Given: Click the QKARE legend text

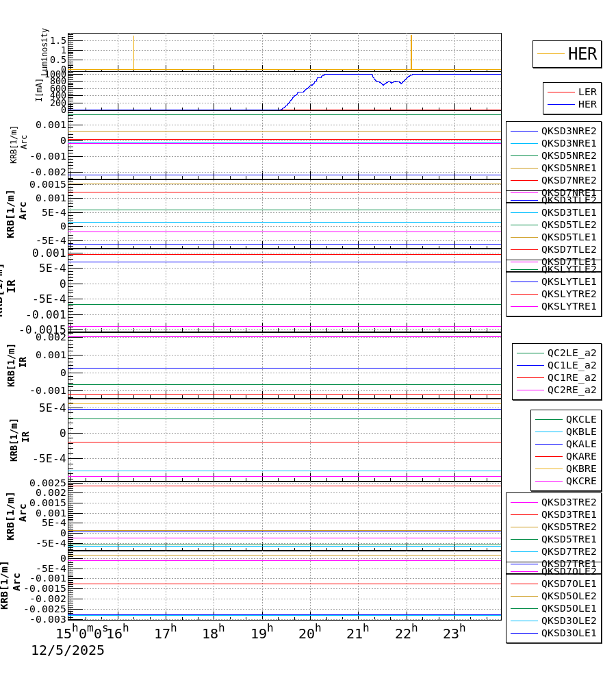Looking at the screenshot, I should 580,456.
